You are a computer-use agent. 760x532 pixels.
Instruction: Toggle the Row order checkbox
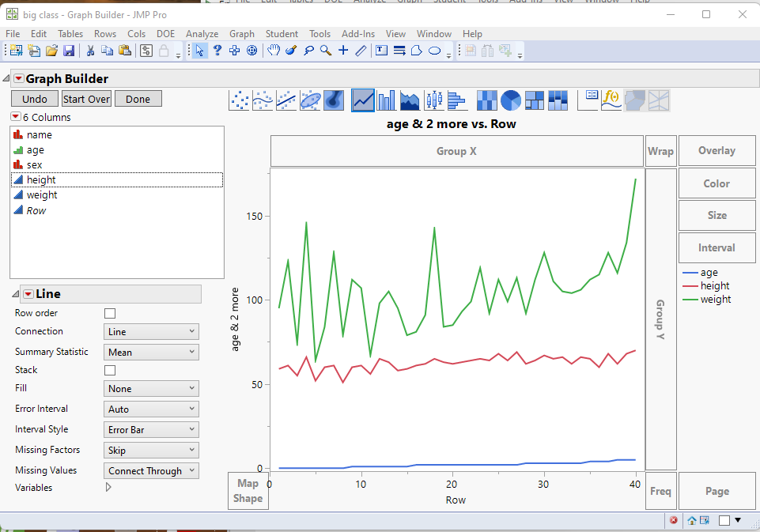110,314
